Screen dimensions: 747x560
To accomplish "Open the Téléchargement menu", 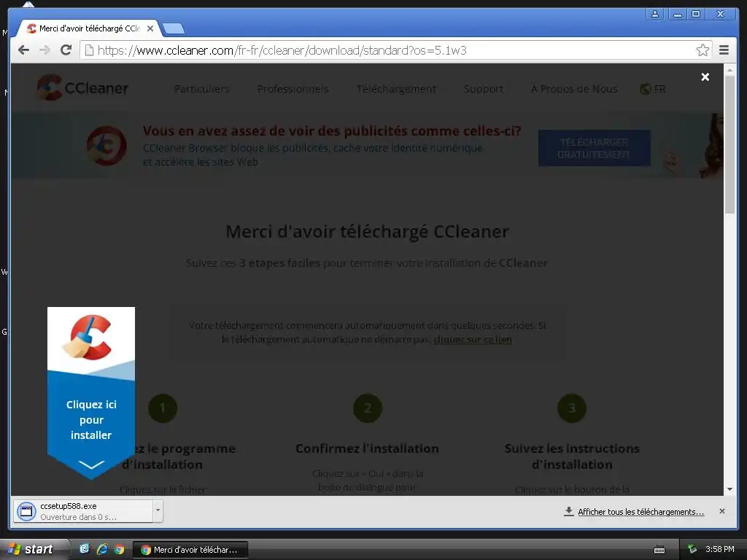I will pyautogui.click(x=396, y=89).
